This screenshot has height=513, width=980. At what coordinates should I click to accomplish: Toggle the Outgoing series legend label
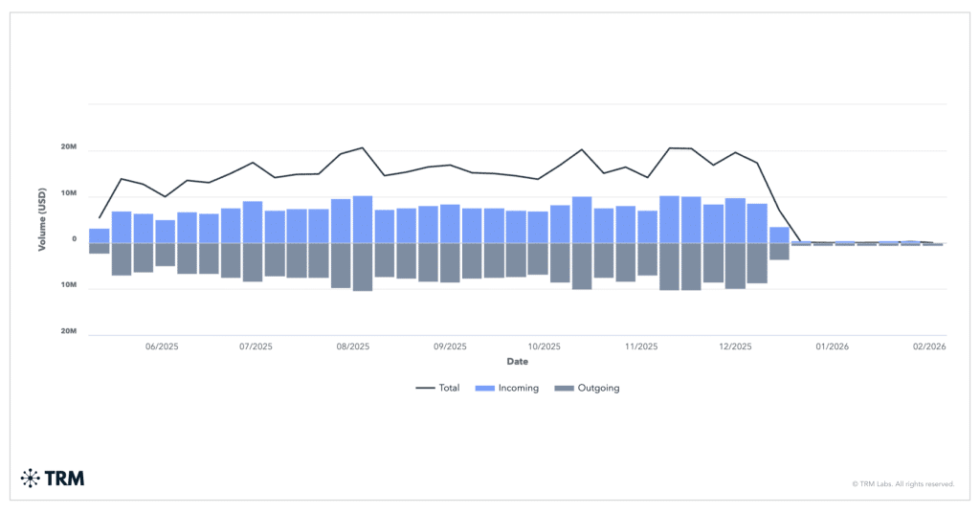[597, 388]
